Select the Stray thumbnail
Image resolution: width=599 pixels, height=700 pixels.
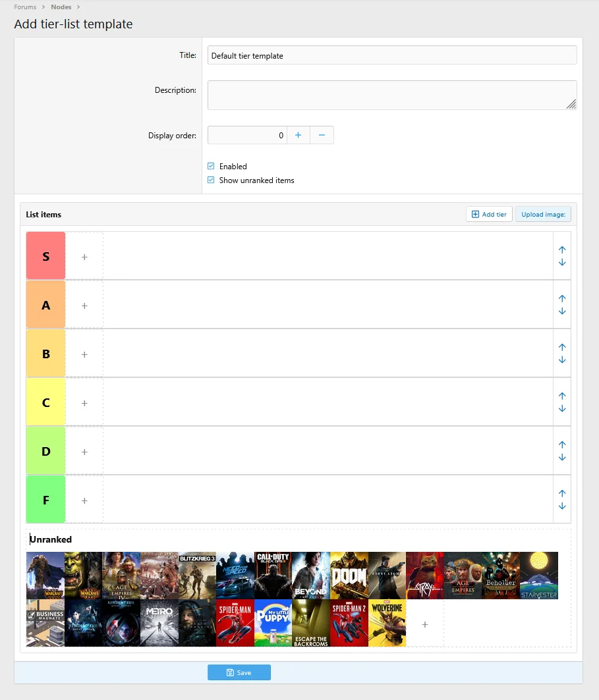pyautogui.click(x=425, y=576)
